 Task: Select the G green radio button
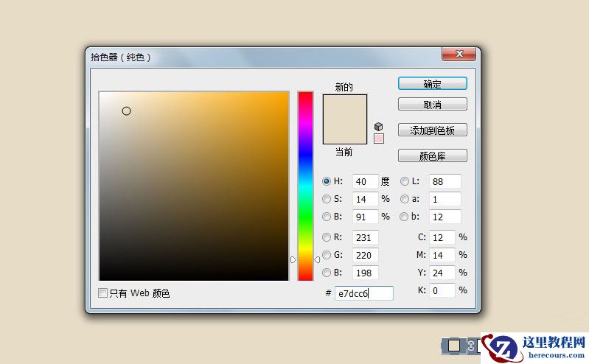(x=327, y=255)
